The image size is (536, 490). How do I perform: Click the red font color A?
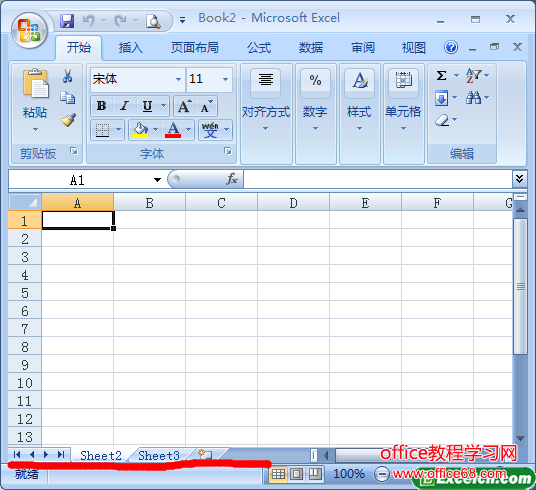pos(173,130)
